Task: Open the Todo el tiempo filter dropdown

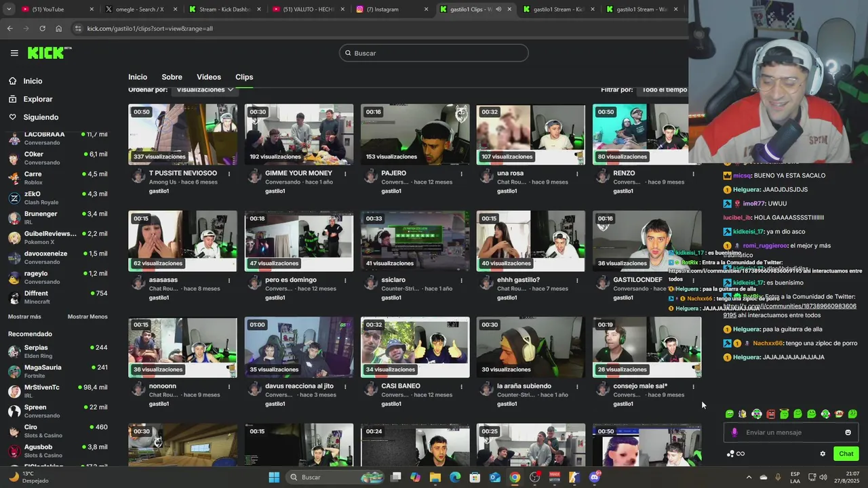Action: pos(665,89)
